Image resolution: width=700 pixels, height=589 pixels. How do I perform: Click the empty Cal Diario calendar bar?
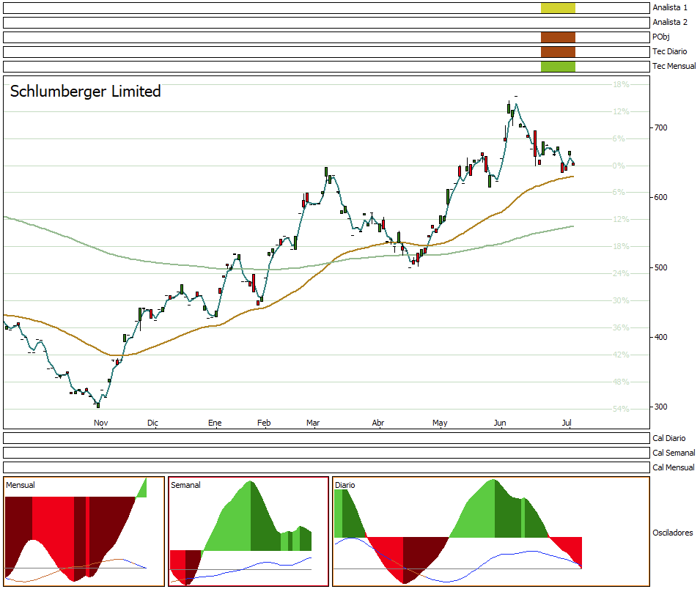coord(326,438)
